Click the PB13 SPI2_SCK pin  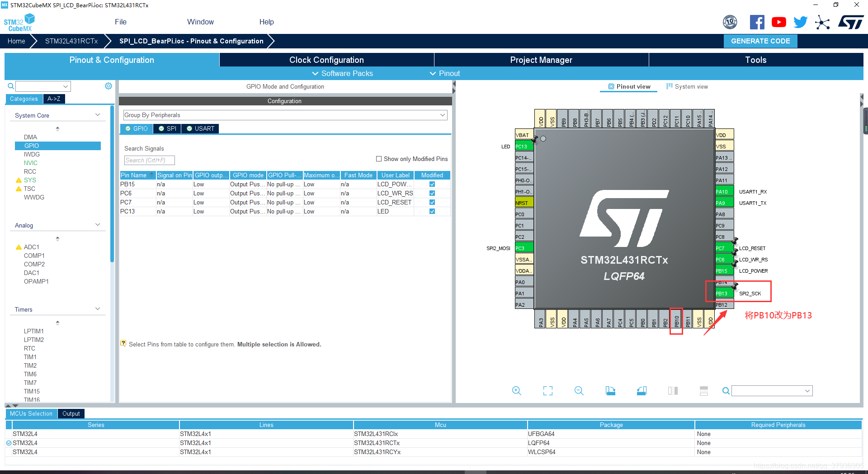point(724,293)
